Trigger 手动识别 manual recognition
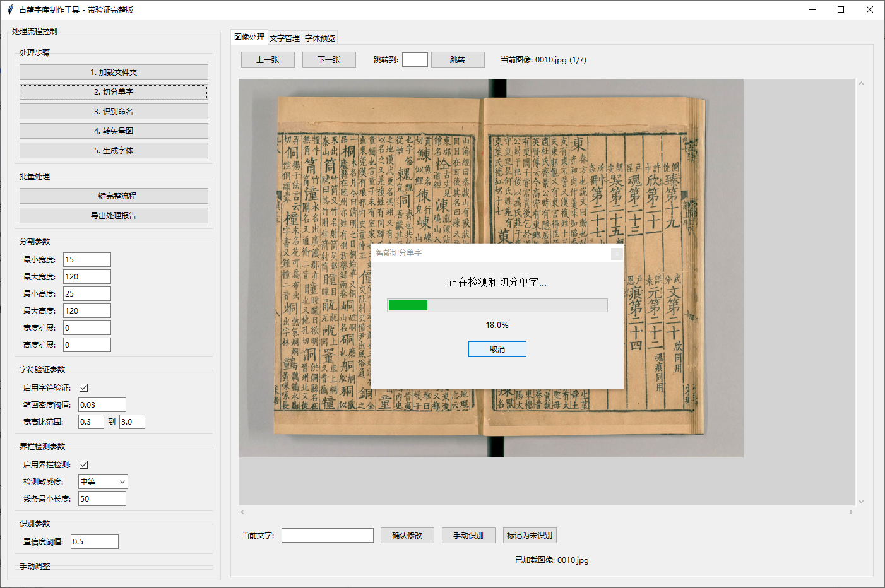Image resolution: width=885 pixels, height=588 pixels. point(468,535)
